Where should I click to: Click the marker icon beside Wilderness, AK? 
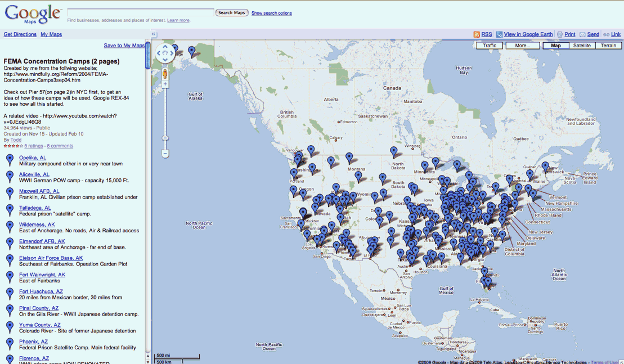tap(10, 227)
